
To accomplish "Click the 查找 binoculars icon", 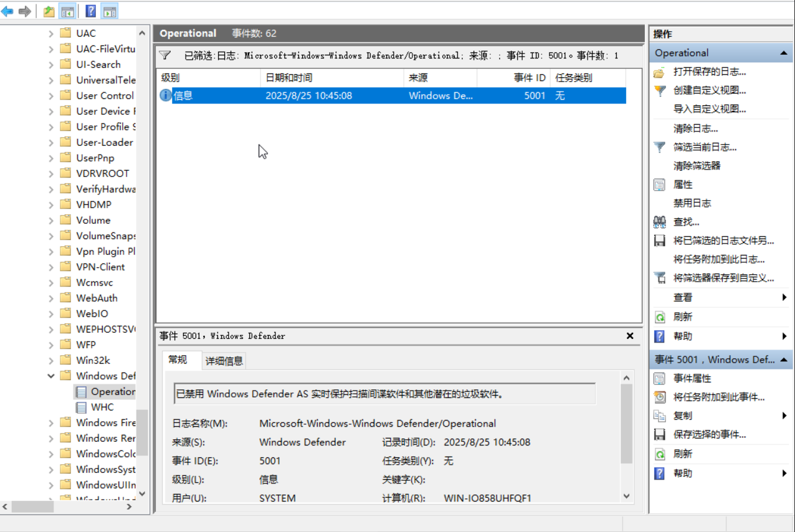I will [x=659, y=222].
